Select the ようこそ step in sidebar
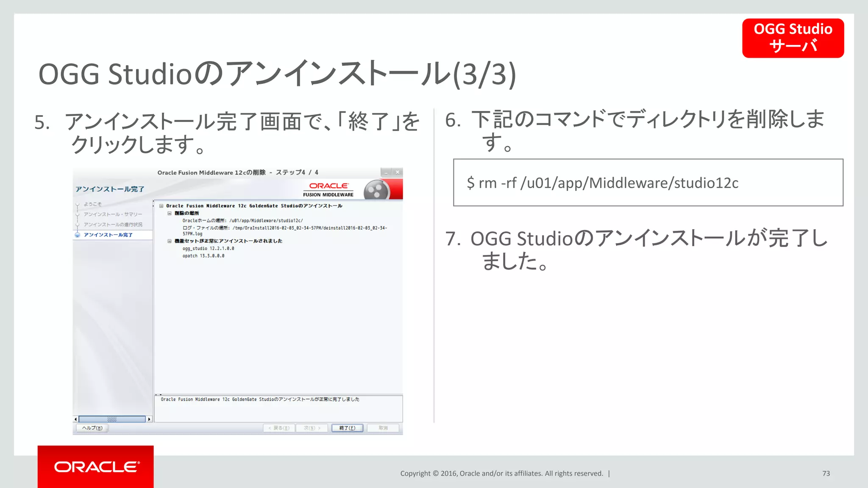 point(92,204)
